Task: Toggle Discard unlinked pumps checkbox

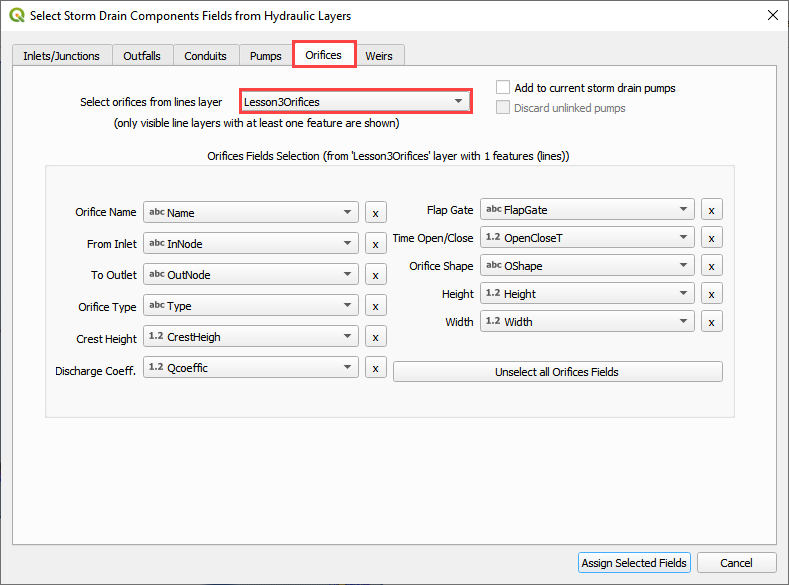Action: [x=503, y=108]
